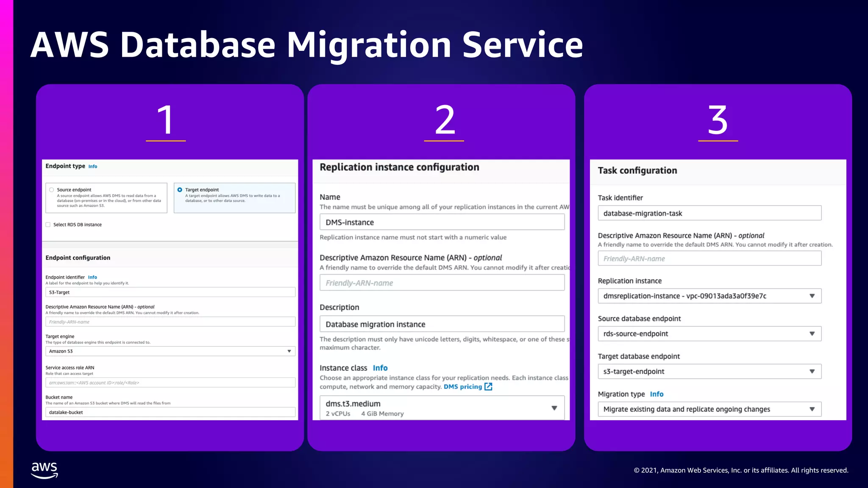Click the Info link next to Migration type
The image size is (868, 488).
pyautogui.click(x=657, y=394)
